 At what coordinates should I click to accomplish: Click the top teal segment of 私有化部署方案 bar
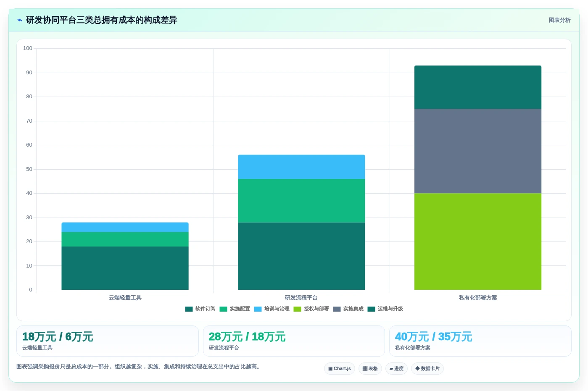click(x=478, y=87)
